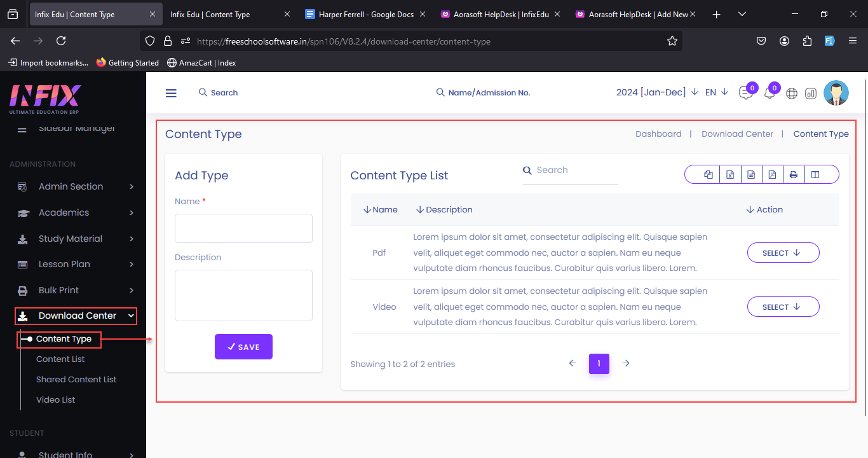Open the Firefox account icon

click(785, 41)
